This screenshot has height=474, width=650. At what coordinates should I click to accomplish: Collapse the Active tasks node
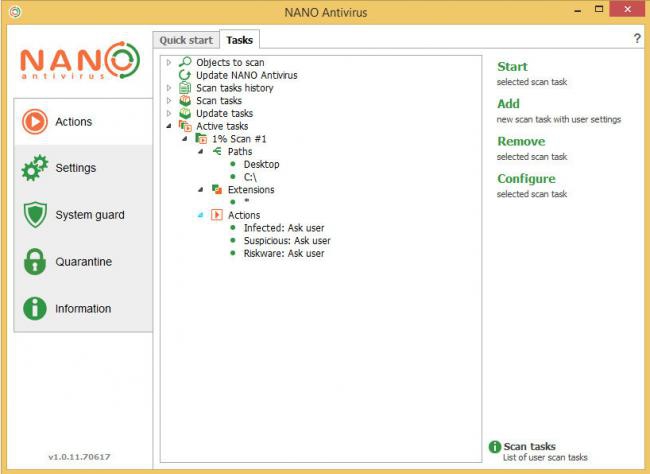[169, 126]
